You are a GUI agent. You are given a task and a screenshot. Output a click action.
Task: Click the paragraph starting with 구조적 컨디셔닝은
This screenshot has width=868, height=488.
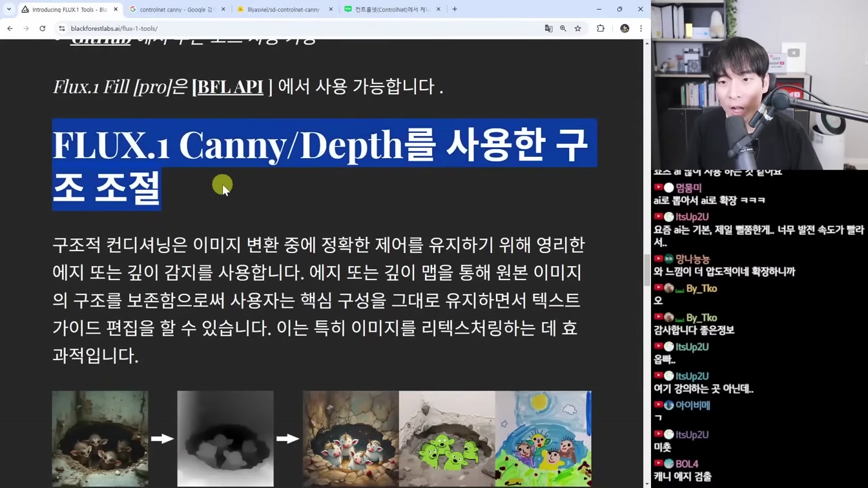(318, 300)
